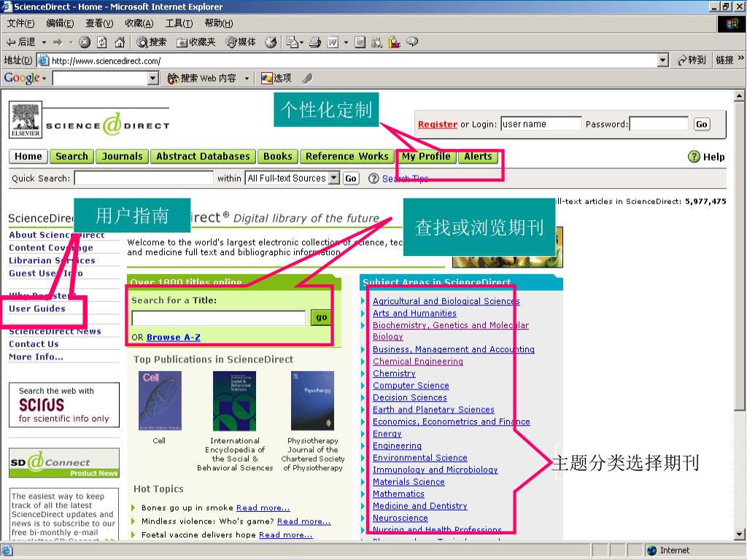Click the vertical scrollbar down arrow
The height and width of the screenshot is (560, 747).
click(x=739, y=534)
